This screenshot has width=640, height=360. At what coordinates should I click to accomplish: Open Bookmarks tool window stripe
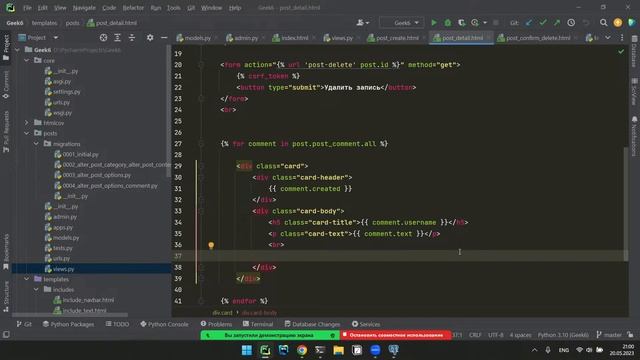tap(6, 251)
